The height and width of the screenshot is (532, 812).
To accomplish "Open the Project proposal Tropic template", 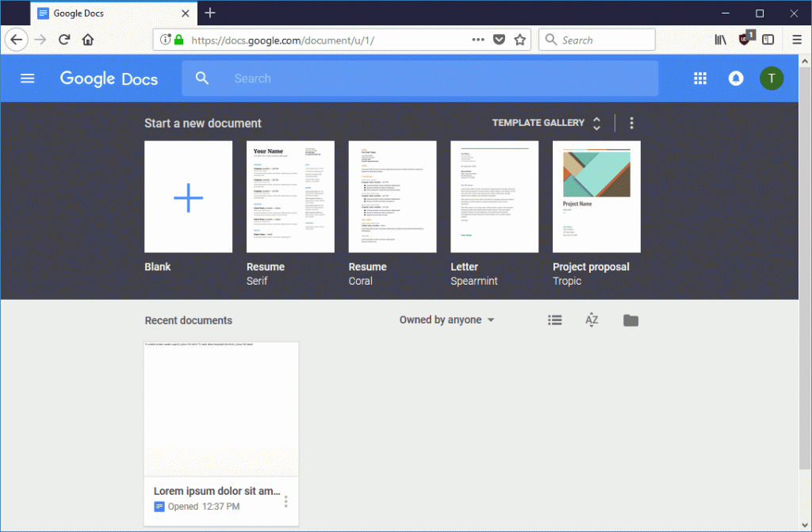I will [x=596, y=197].
